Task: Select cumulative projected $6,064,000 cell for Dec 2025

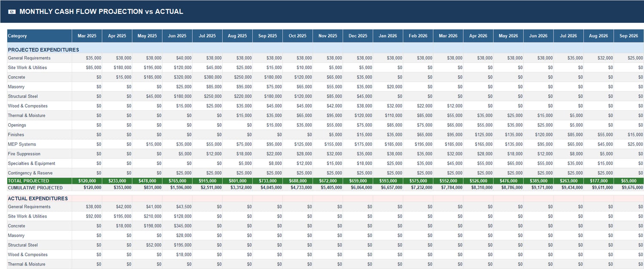Action: click(358, 188)
